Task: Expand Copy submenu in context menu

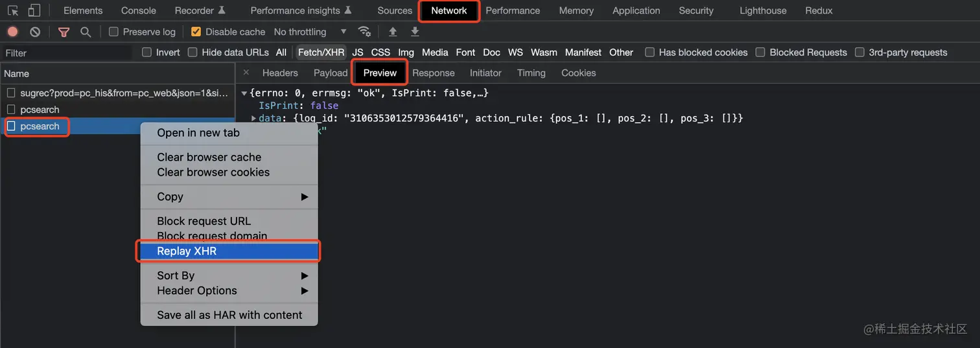Action: [229, 197]
